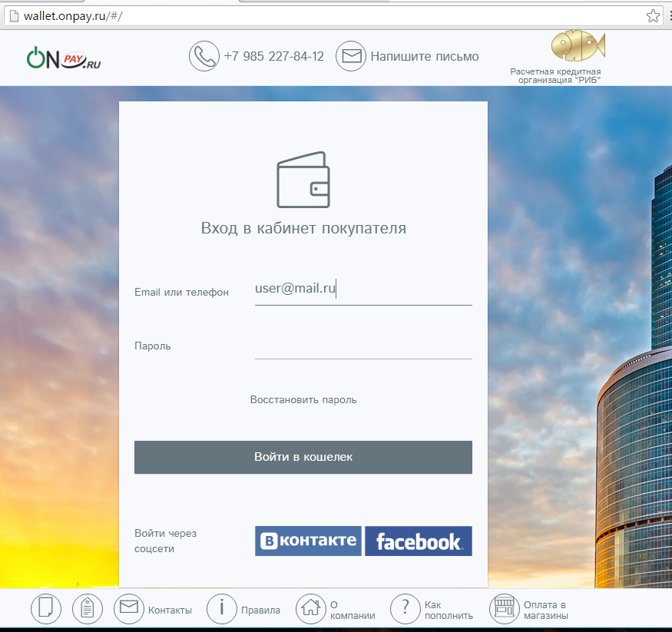Focus the Email или телефон field
Viewport: 672px width, 632px height.
(x=362, y=290)
